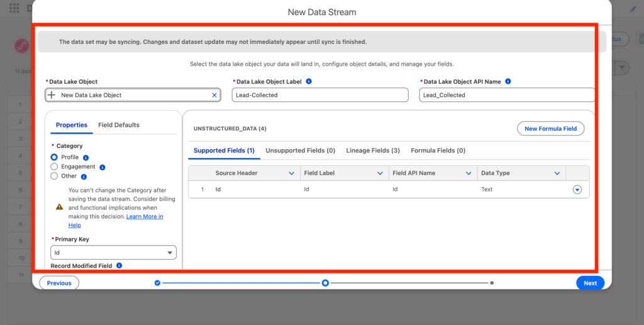This screenshot has height=325, width=644.
Task: Choose the Other category radio button
Action: pos(54,176)
